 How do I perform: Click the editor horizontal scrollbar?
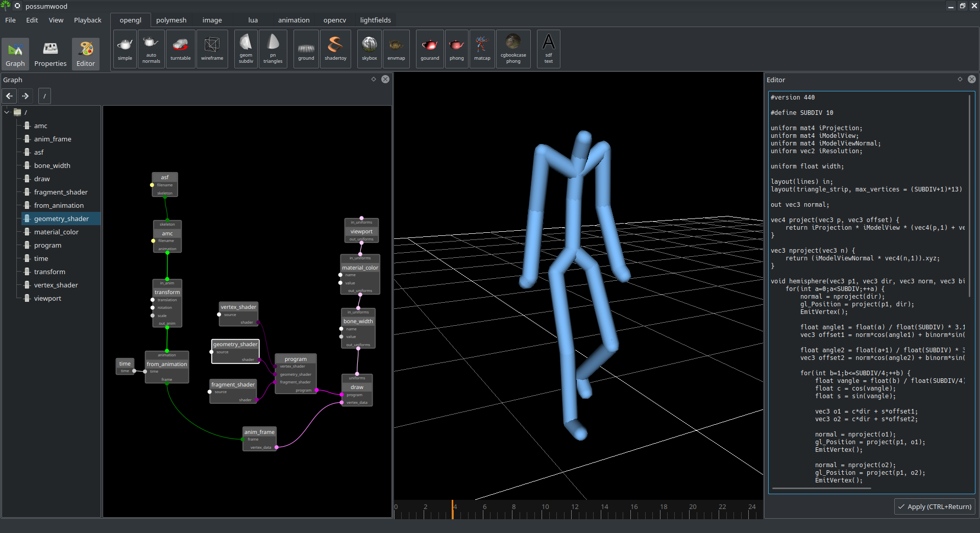tap(822, 489)
